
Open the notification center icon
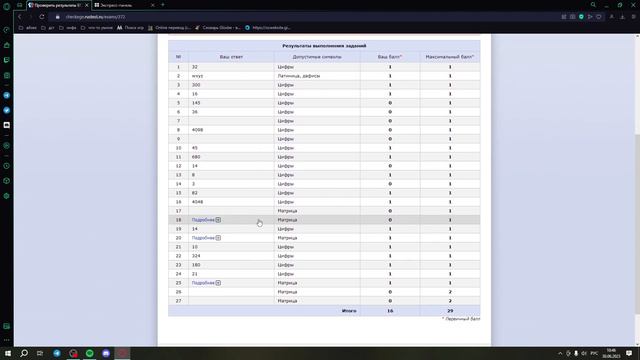click(629, 353)
